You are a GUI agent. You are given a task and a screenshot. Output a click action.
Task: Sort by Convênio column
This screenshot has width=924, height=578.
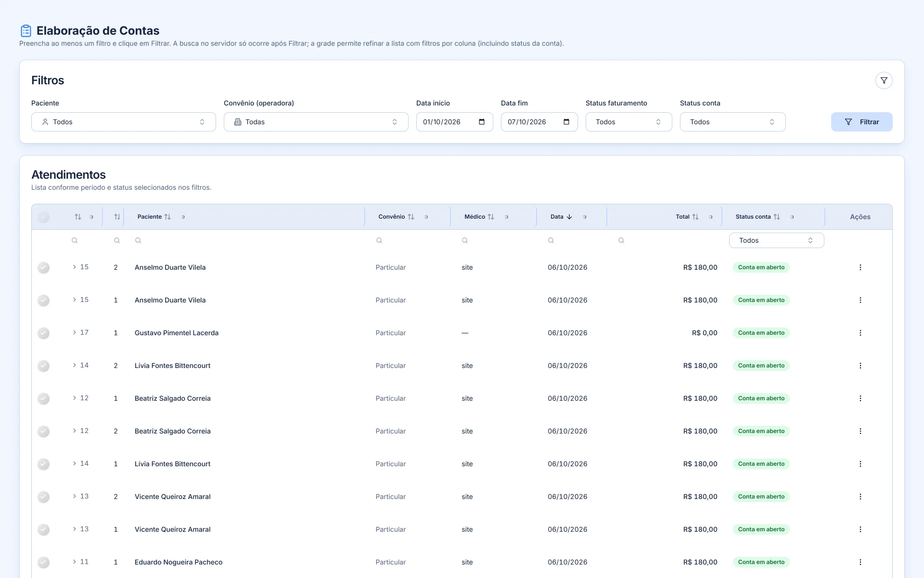[411, 217]
